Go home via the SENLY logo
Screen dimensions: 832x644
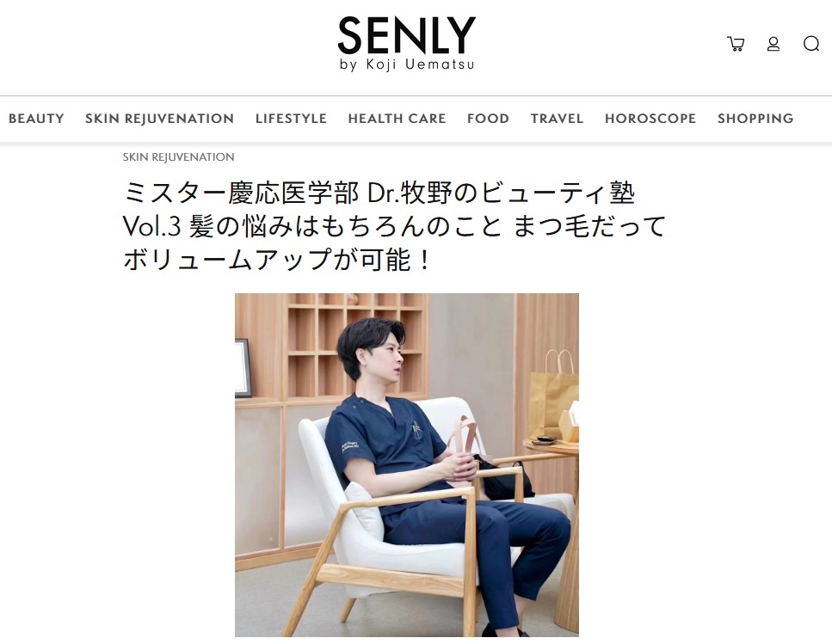point(407,35)
